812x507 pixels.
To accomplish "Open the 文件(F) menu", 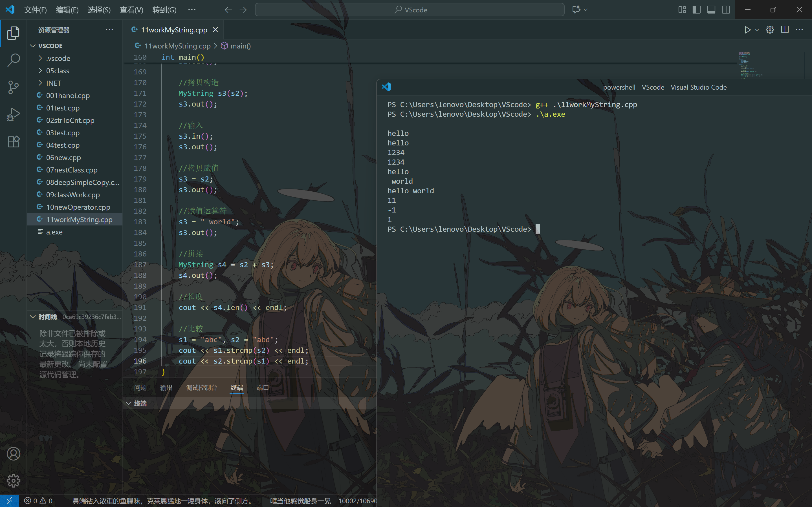I will coord(35,10).
